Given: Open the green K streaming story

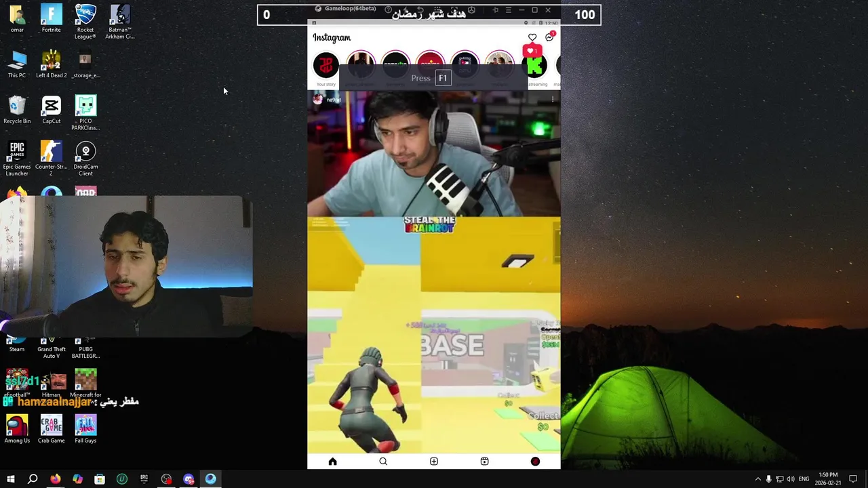Looking at the screenshot, I should [536, 68].
